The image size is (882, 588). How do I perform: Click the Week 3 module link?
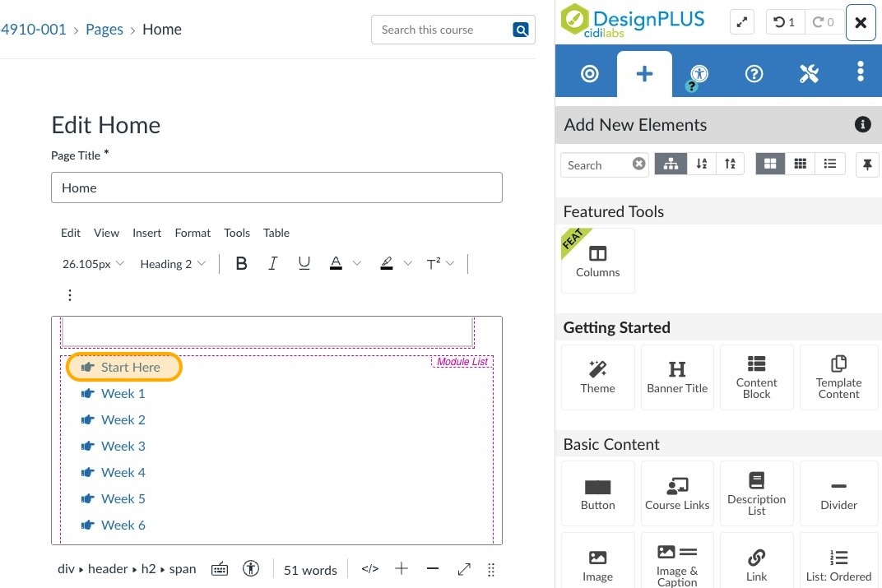[123, 447]
